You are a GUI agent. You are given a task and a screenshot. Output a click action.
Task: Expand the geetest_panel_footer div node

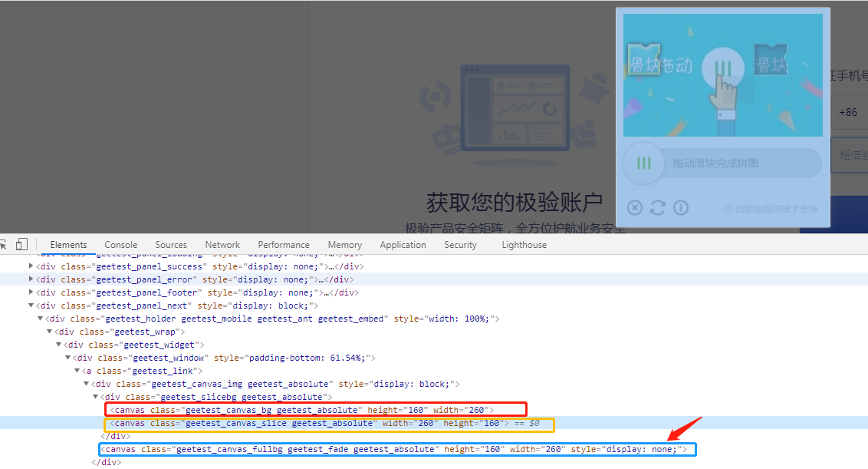click(31, 292)
